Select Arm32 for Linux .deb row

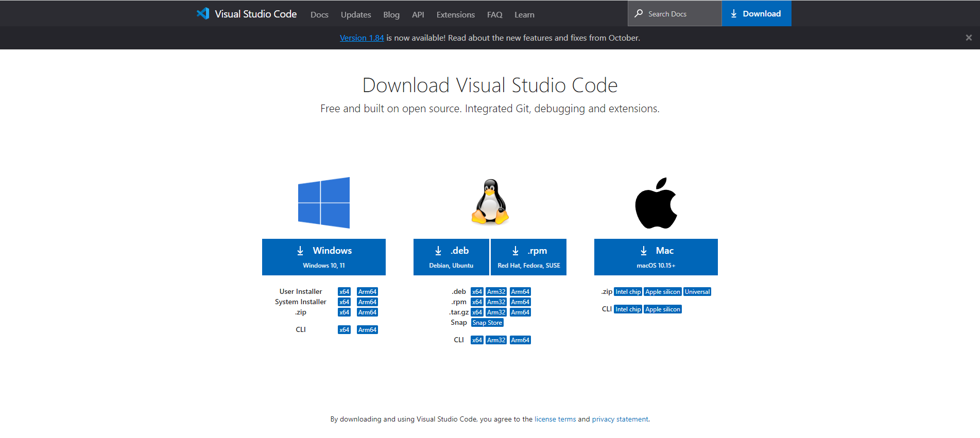click(x=496, y=292)
